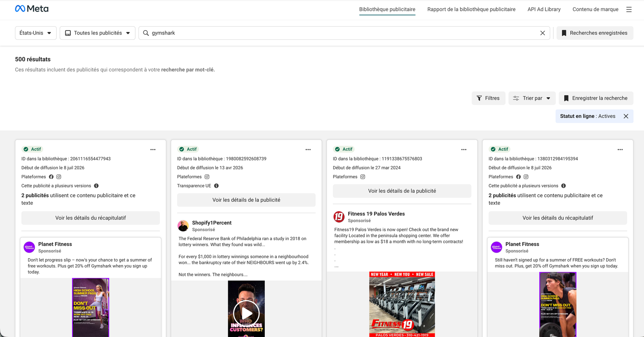Open the hamburger menu icon
The width and height of the screenshot is (644, 337).
pos(629,9)
